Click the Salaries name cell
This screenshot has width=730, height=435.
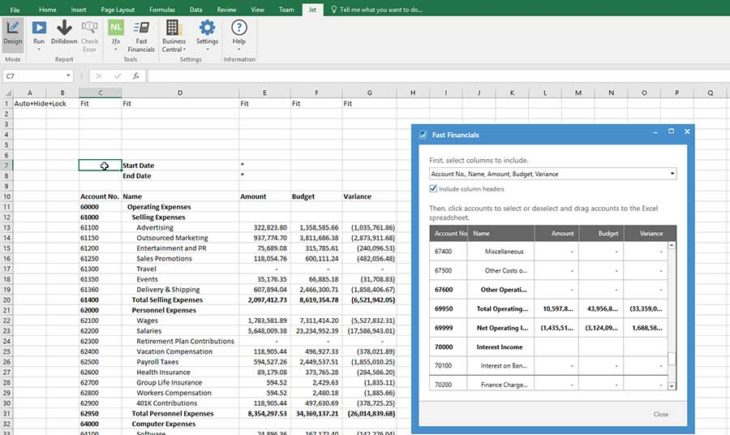point(180,331)
